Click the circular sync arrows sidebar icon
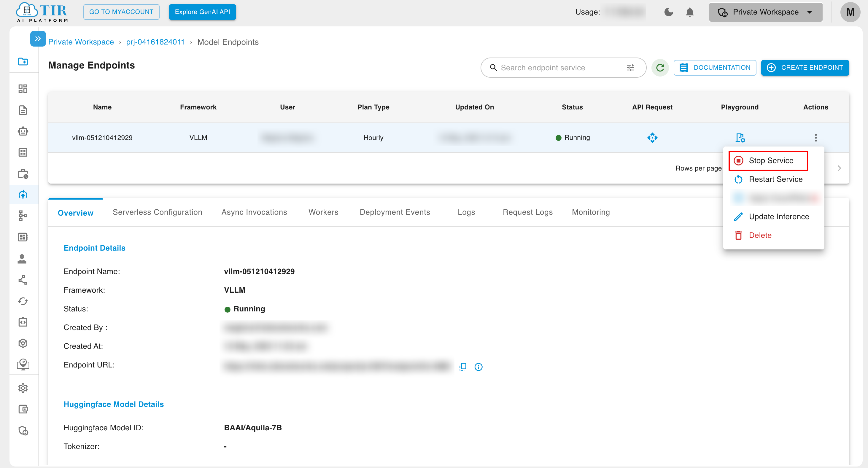Screen dimensions: 868x468 coord(23,301)
